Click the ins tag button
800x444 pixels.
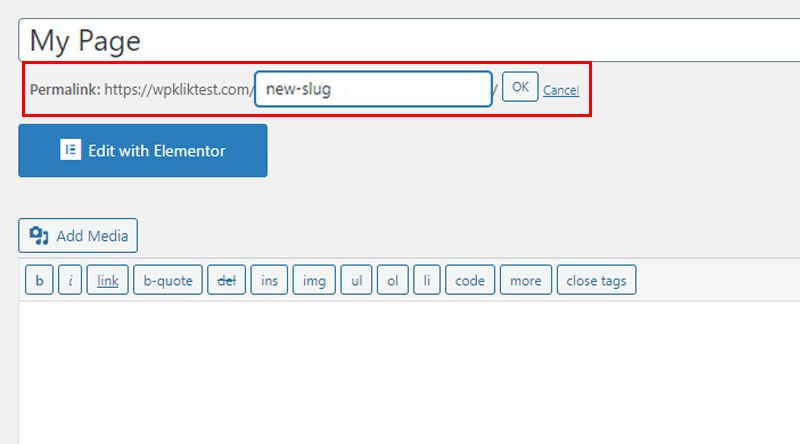[269, 280]
